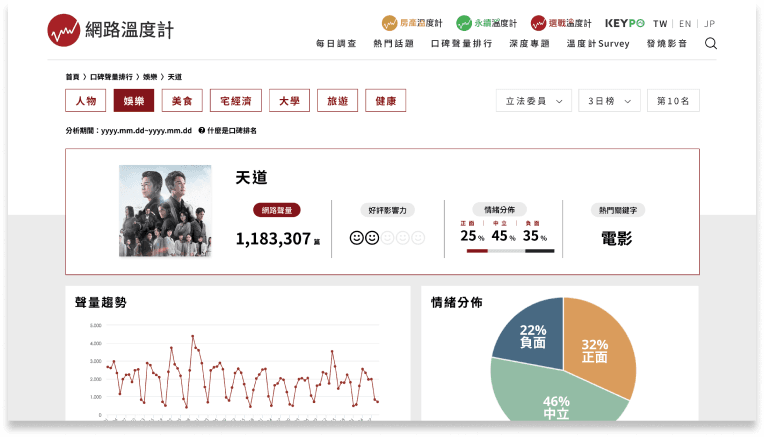Open the 3日榜 period dropdown
Image resolution: width=764 pixels, height=437 pixels.
click(610, 101)
